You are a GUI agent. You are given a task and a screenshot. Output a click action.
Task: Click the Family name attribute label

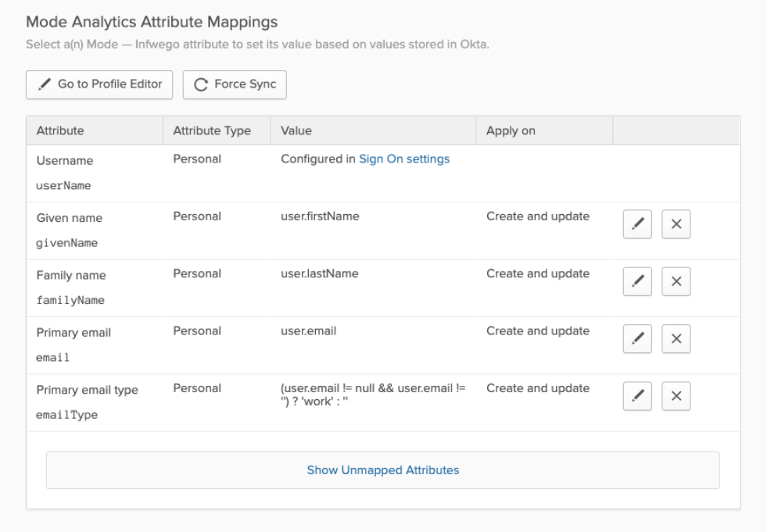pyautogui.click(x=71, y=275)
